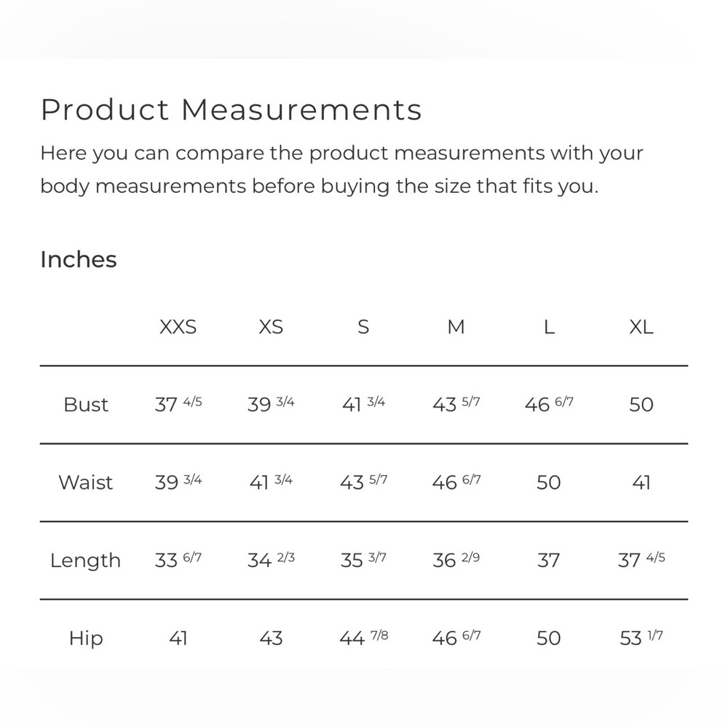Click the XXS bust value 37 4/5
The image size is (728, 728).
(x=178, y=404)
